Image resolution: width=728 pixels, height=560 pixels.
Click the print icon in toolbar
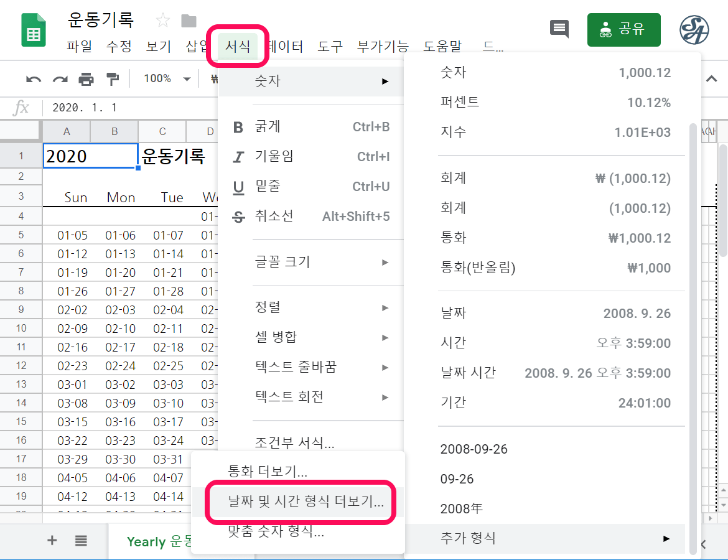tap(86, 79)
